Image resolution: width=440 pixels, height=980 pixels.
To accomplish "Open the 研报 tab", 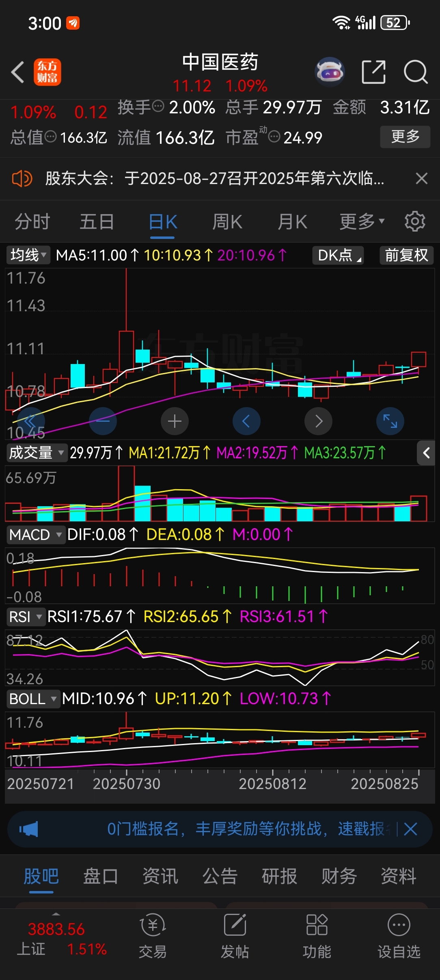I will (280, 876).
